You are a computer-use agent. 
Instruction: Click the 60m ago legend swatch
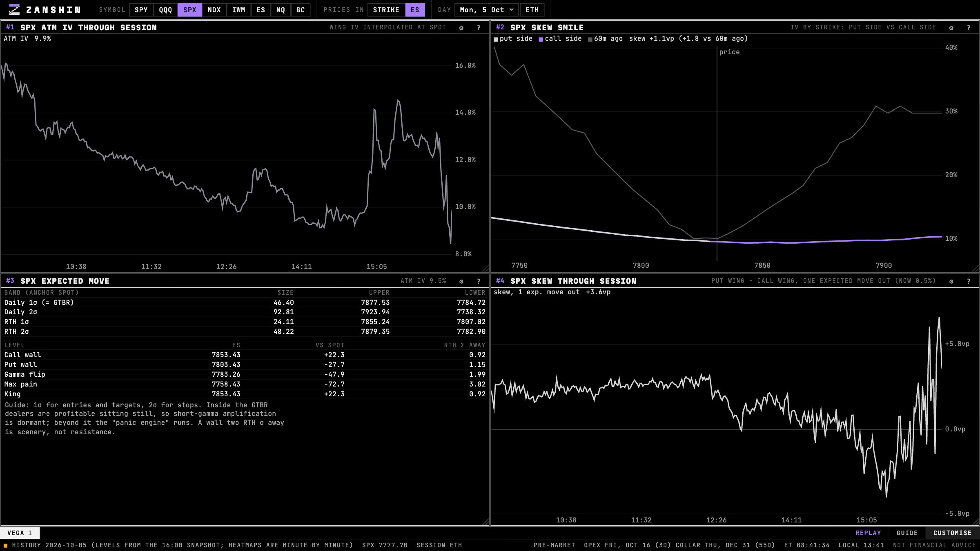coord(590,39)
